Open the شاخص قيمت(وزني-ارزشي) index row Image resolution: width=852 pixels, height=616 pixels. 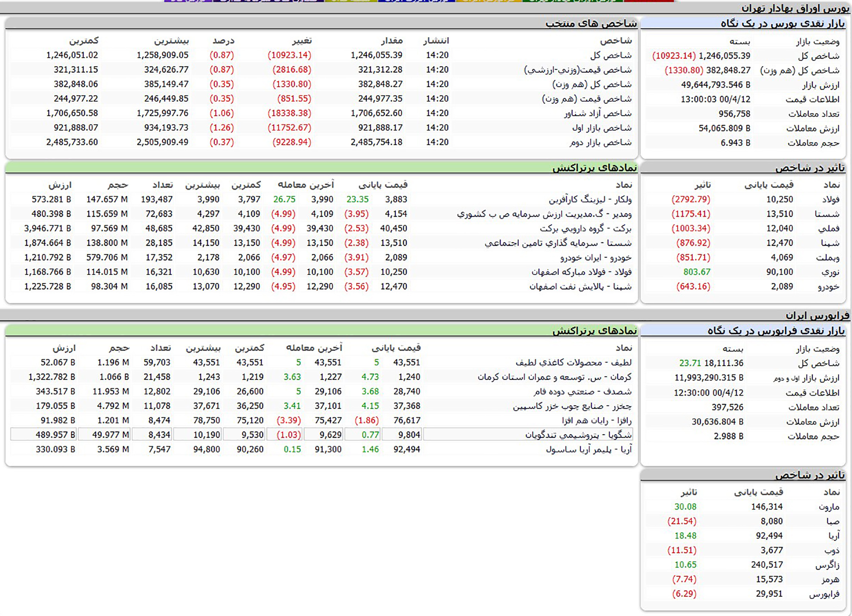click(x=578, y=70)
